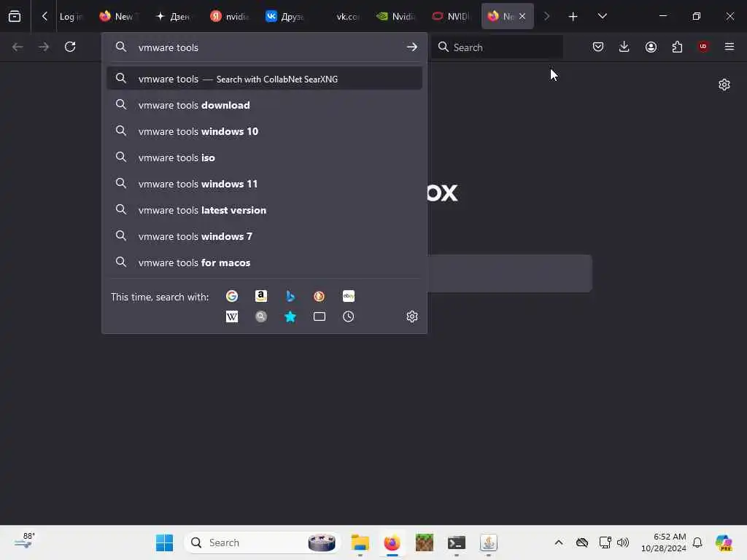The image size is (747, 560).
Task: Choose 'vmware tools windows 7' suggestion
Action: (264, 236)
